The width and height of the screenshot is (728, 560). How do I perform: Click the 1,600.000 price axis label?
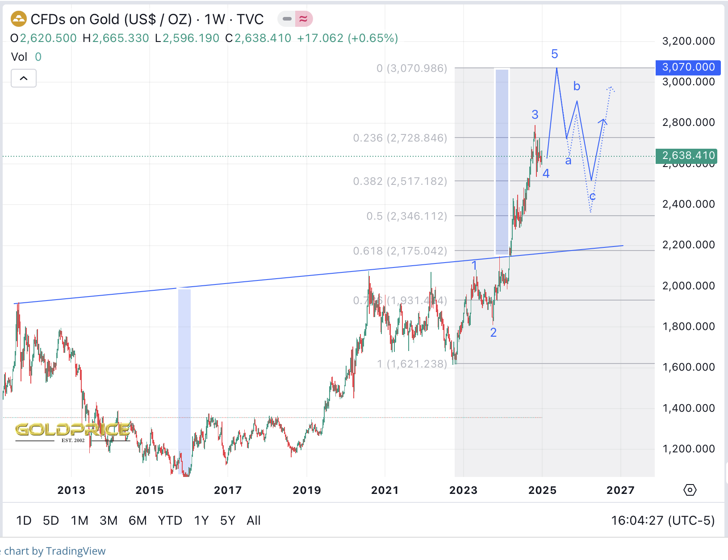point(688,367)
